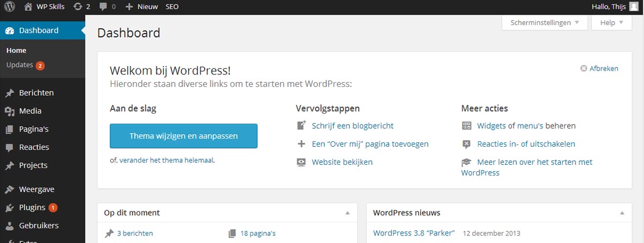The image size is (644, 243).
Task: Click the write-post icon beside Schrijf een blogbericht
Action: tap(302, 126)
